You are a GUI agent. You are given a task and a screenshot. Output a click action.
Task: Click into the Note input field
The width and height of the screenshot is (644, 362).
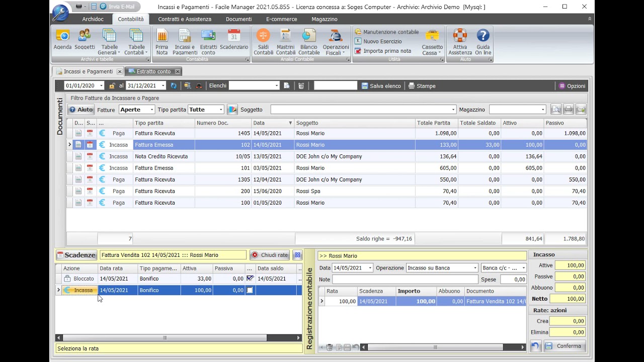(x=405, y=279)
